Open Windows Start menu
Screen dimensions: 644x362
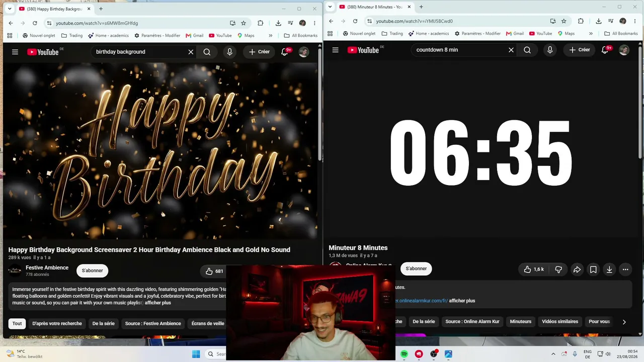click(x=196, y=354)
